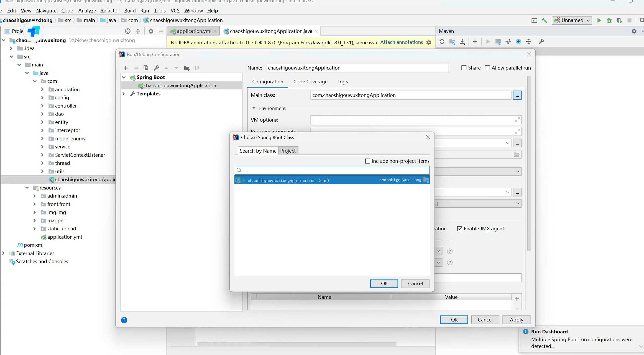The height and width of the screenshot is (355, 644).
Task: Click OK in Run/Debug Configurations dialog
Action: point(454,320)
